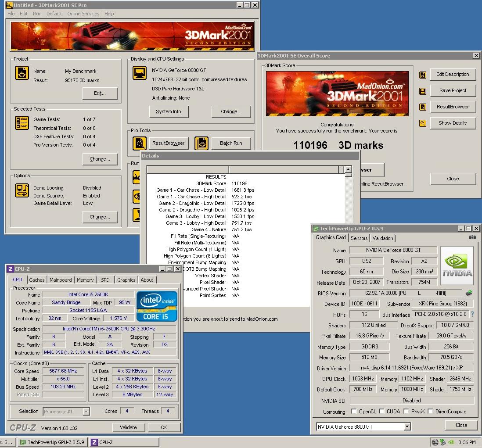Click the Edit... button in Project group

tap(100, 93)
